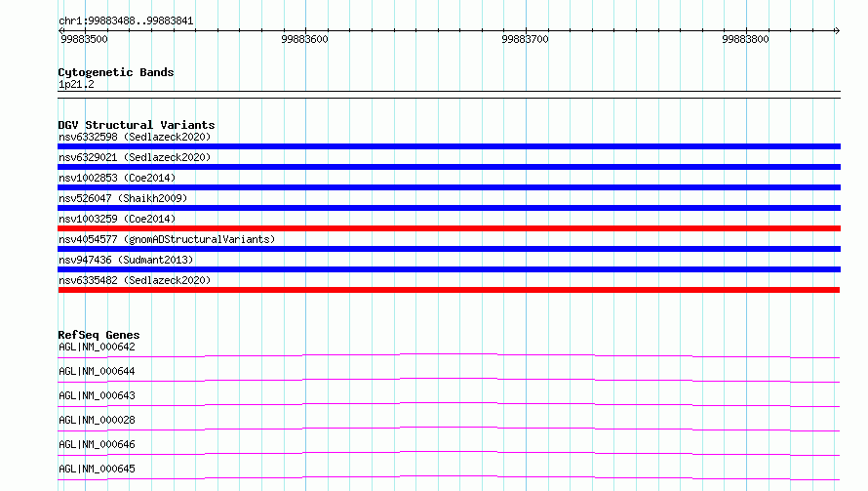Click the AGL|NM_000643 transcript label
Image resolution: width=868 pixels, height=491 pixels.
point(97,395)
